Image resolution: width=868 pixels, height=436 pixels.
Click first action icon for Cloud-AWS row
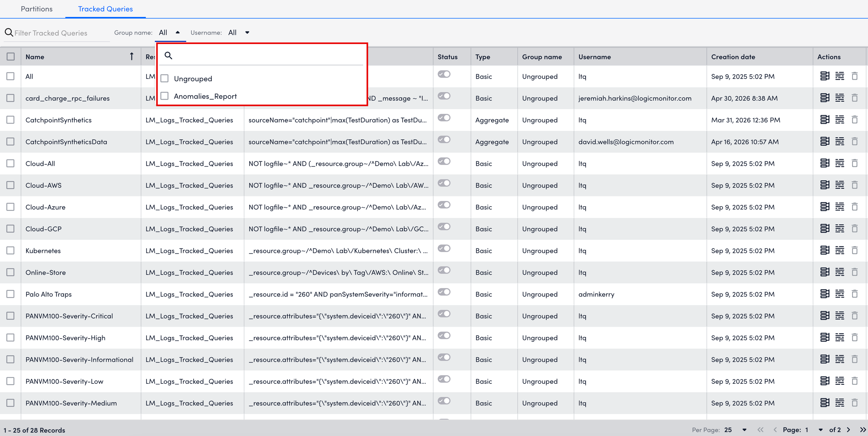pyautogui.click(x=825, y=185)
